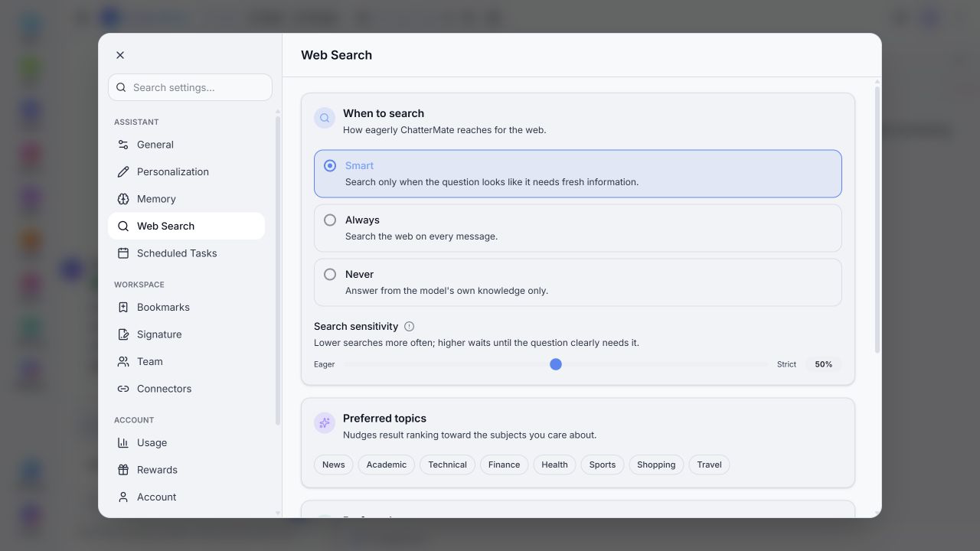Toggle the Sports topic chip

pos(603,465)
